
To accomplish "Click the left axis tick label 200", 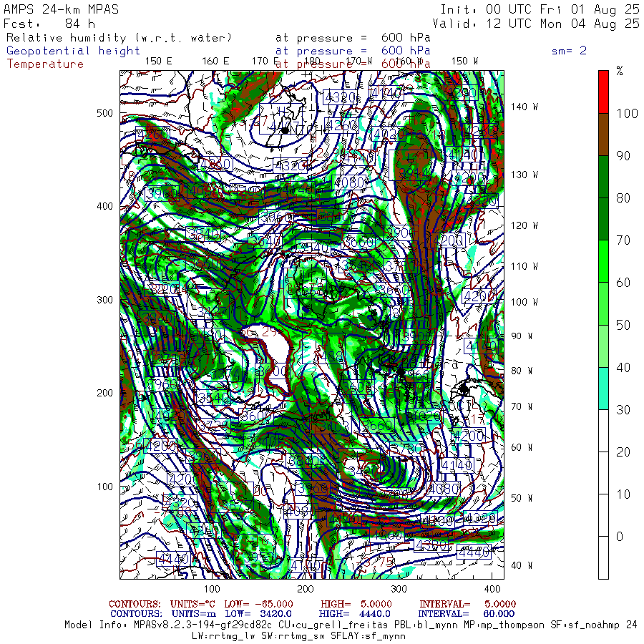I will [104, 393].
